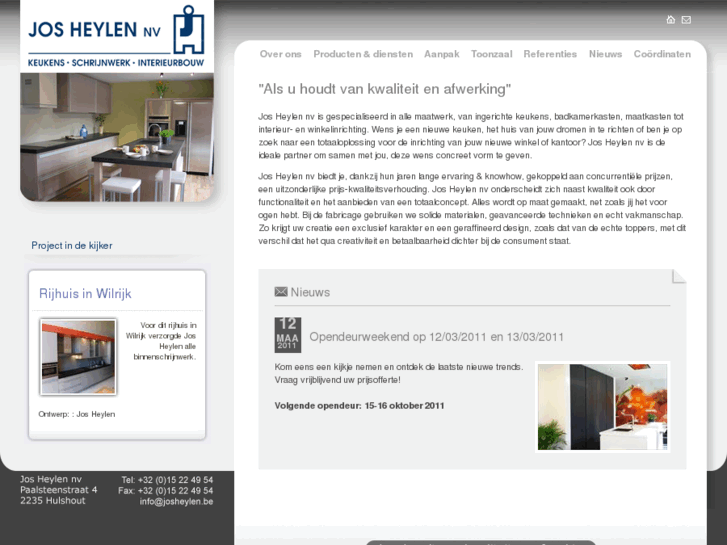This screenshot has width=727, height=545.
Task: Click 'Voor dit rijhuis in Wilrijk' description
Action: pyautogui.click(x=161, y=341)
